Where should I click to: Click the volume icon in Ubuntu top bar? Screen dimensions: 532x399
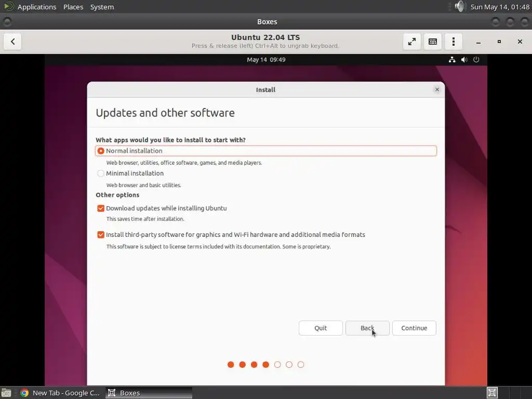point(464,60)
